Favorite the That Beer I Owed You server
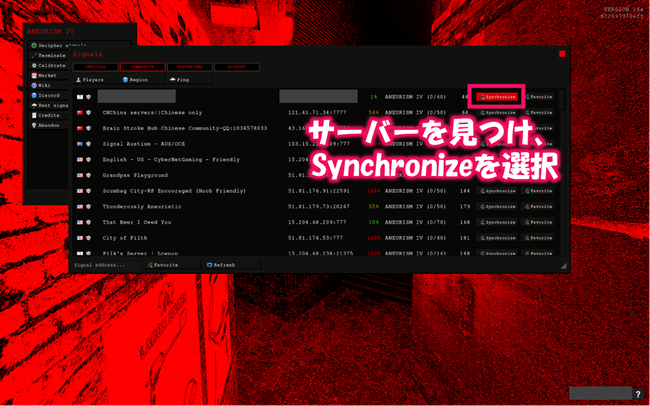650x406 pixels. tap(538, 222)
